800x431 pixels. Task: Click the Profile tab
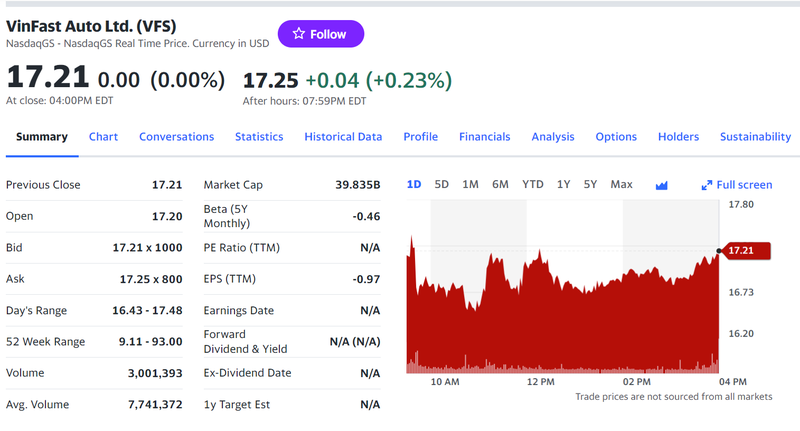pyautogui.click(x=420, y=137)
